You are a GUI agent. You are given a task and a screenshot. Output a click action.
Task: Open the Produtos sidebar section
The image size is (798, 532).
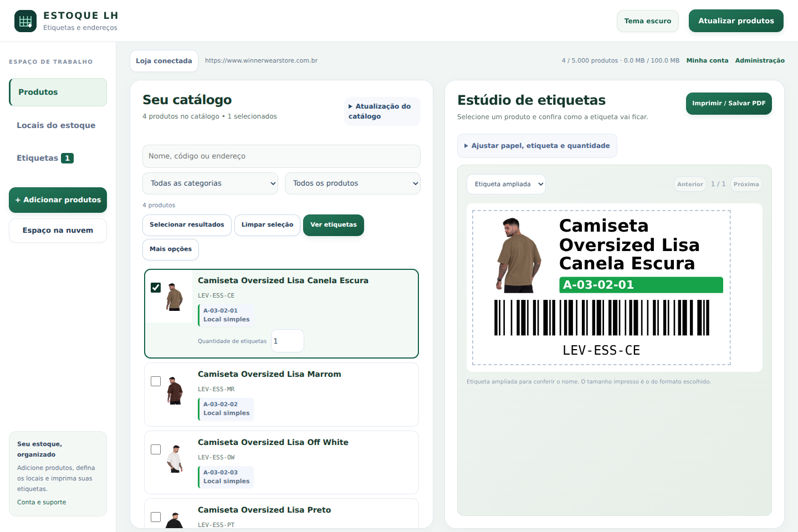(58, 92)
